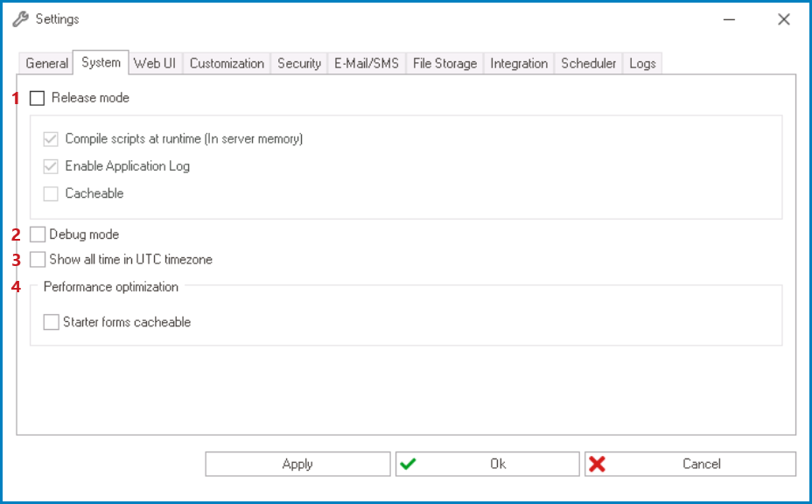812x504 pixels.
Task: Go to the Customization tab
Action: (x=227, y=64)
